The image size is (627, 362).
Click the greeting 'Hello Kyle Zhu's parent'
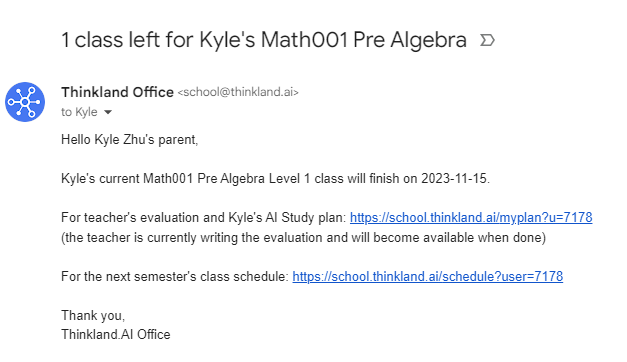(130, 140)
